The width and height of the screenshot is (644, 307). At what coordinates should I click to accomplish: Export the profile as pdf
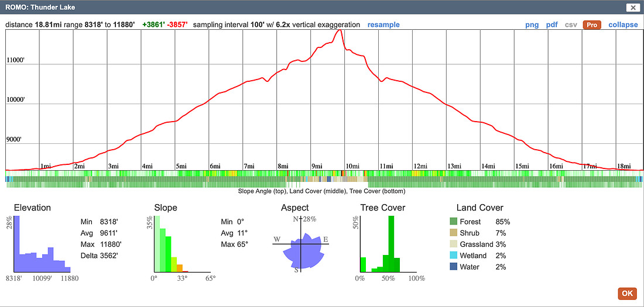[552, 25]
